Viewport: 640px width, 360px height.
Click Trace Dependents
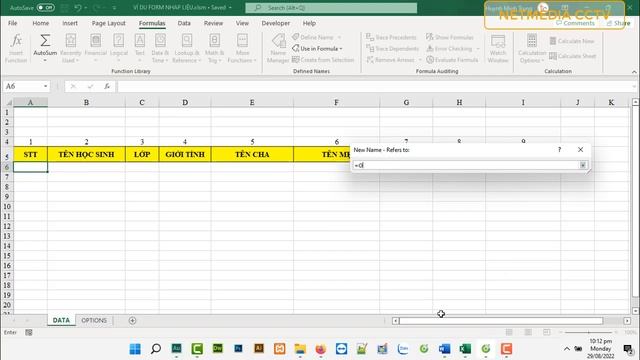392,49
